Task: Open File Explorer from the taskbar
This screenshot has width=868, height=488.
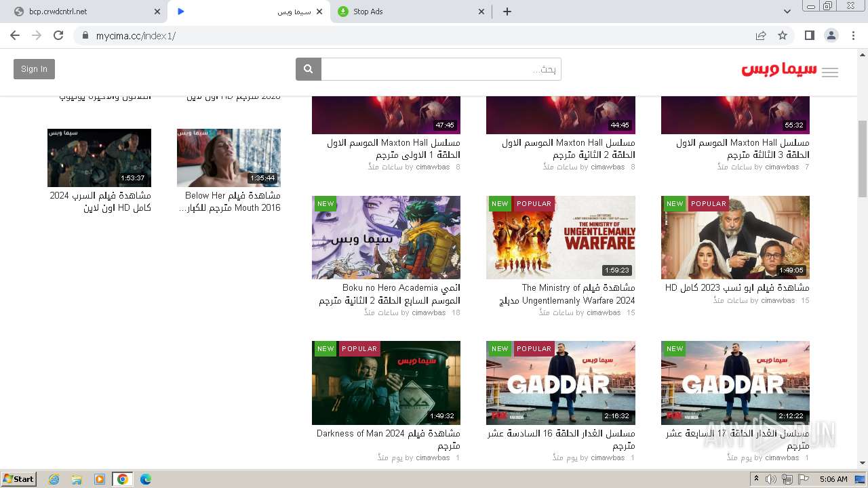Action: tap(77, 479)
